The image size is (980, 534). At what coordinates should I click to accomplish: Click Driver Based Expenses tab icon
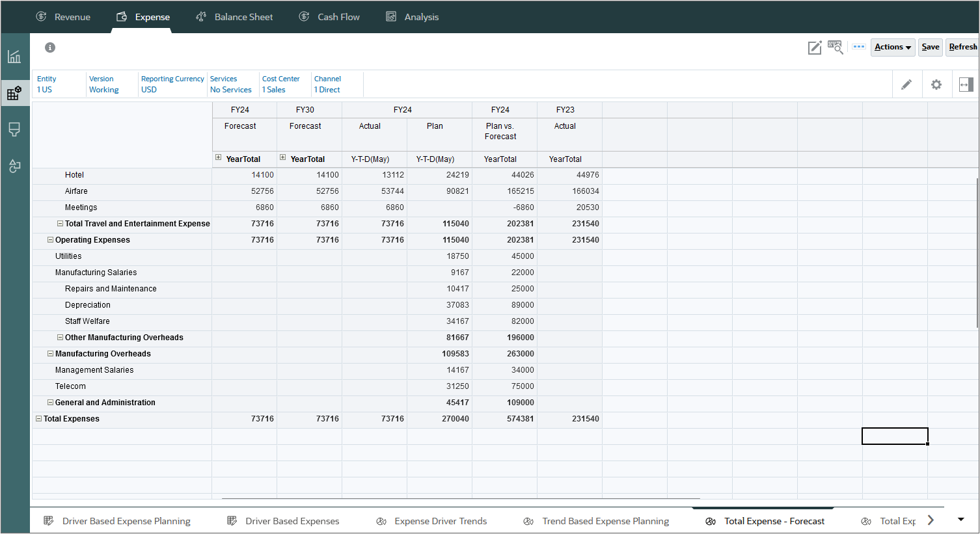232,521
